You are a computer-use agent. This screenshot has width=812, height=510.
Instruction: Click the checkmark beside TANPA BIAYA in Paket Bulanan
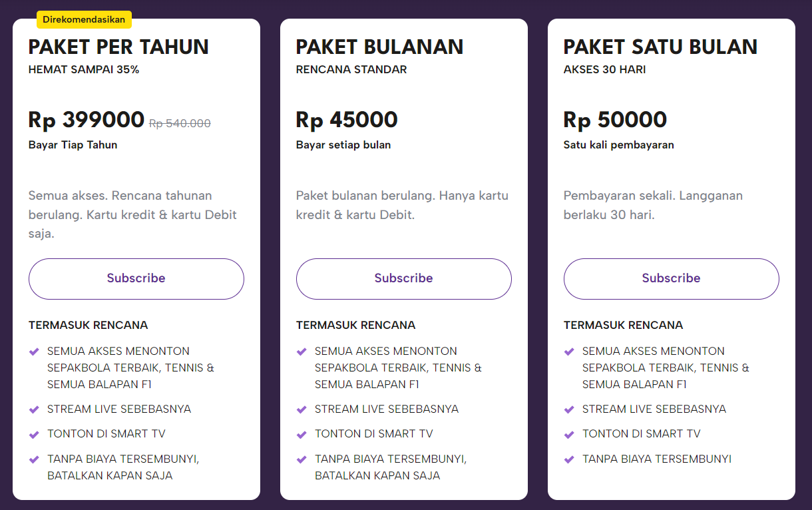pyautogui.click(x=302, y=459)
